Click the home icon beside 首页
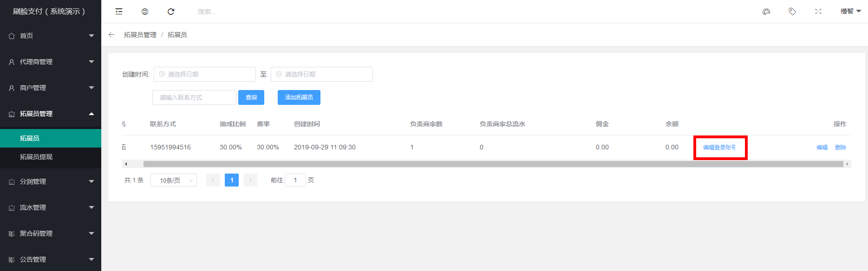Image resolution: width=868 pixels, height=271 pixels. coord(12,36)
